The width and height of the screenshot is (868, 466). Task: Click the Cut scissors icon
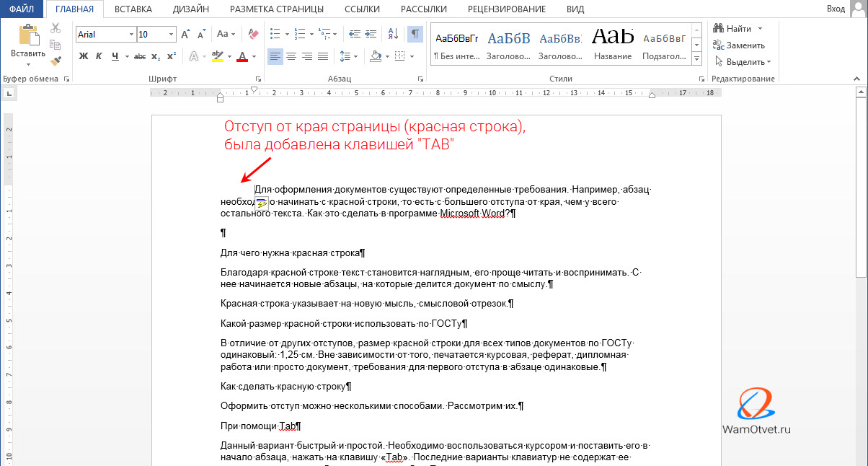(x=56, y=28)
